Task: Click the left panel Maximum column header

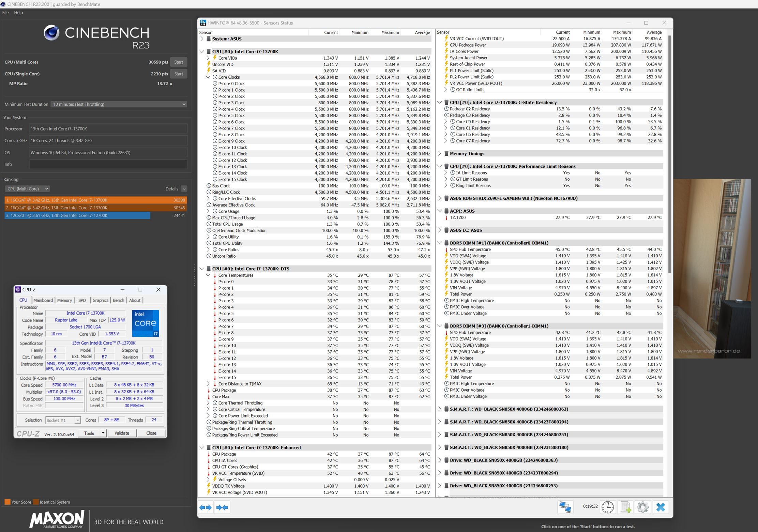Action: click(x=390, y=32)
